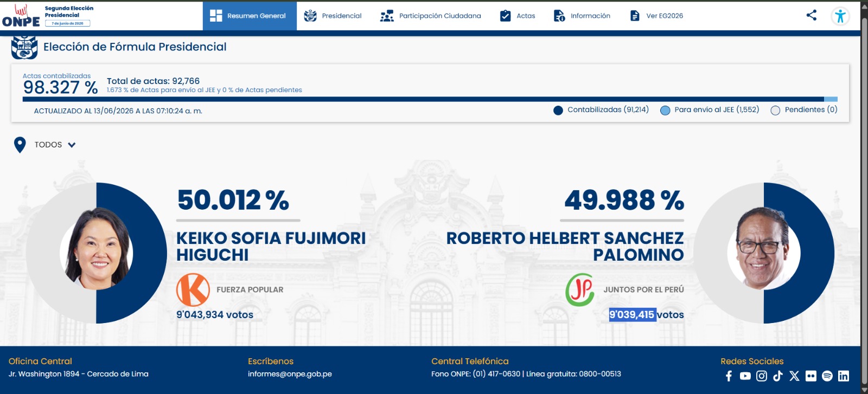Click the location pin icon beside TODOS
Image resolution: width=868 pixels, height=394 pixels.
coord(20,145)
